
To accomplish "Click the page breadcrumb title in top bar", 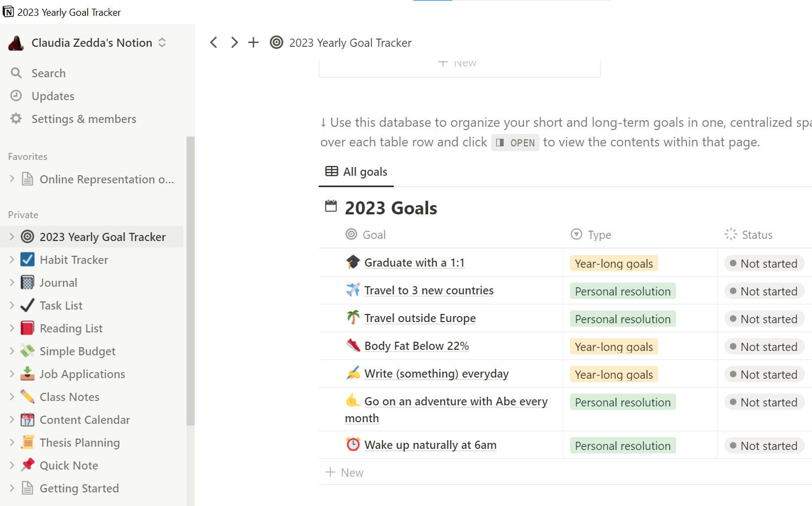I will (x=350, y=42).
